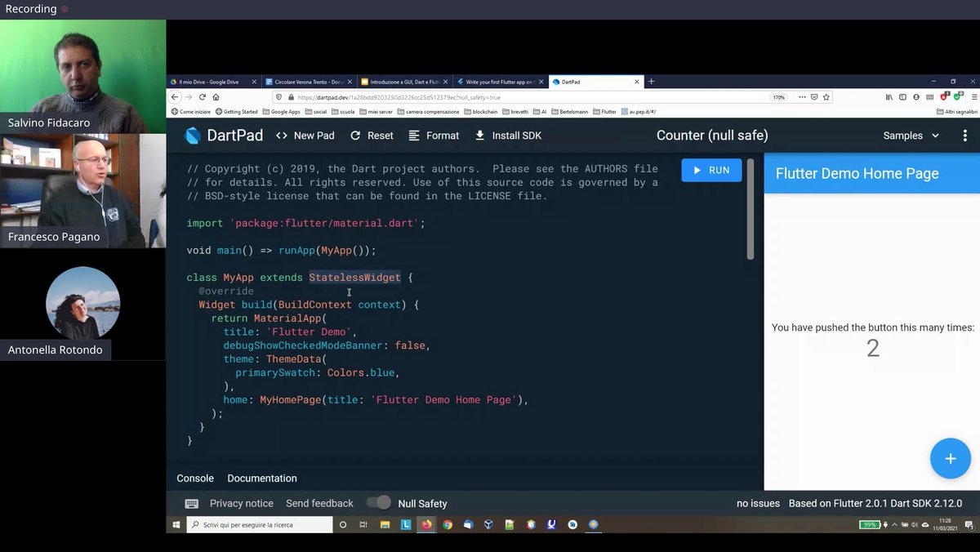Viewport: 980px width, 552px height.
Task: Reset the pad code
Action: pos(372,136)
